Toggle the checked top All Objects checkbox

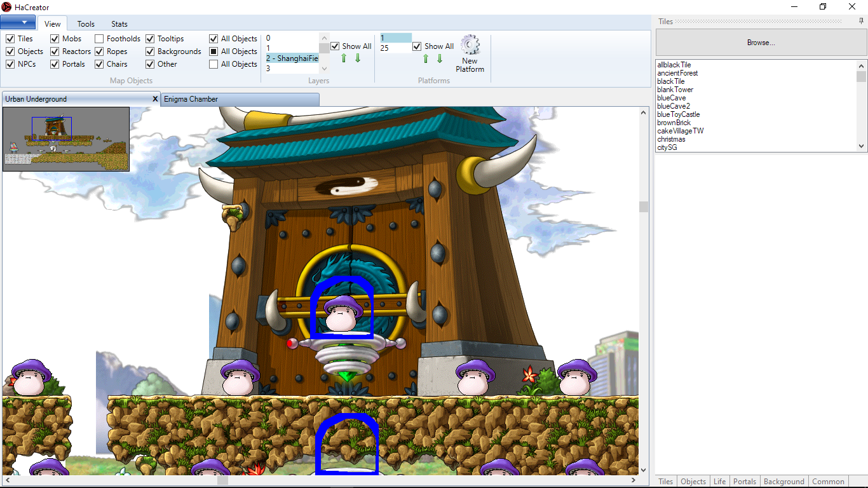click(x=214, y=39)
